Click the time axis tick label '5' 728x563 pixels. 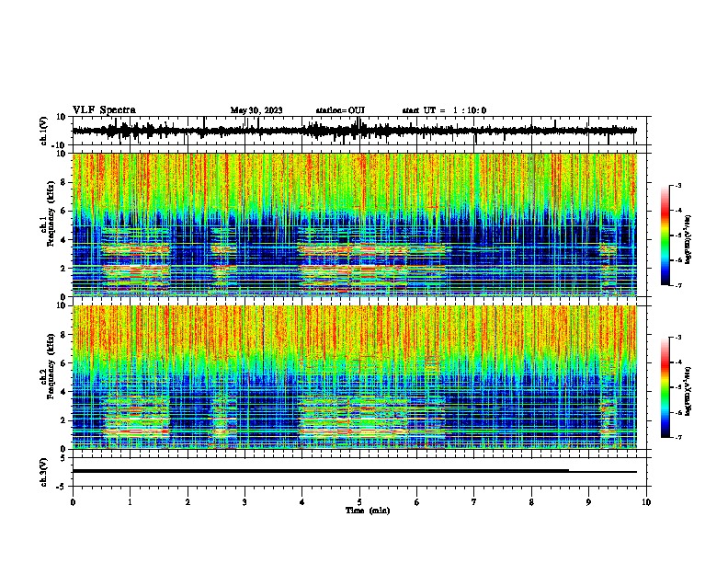359,502
